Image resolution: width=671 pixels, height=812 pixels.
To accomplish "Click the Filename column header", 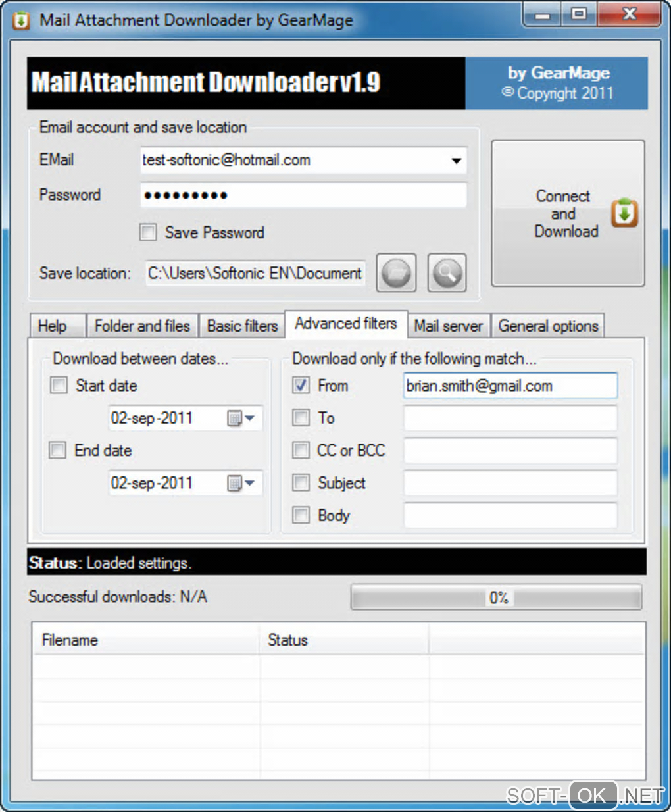I will (146, 640).
